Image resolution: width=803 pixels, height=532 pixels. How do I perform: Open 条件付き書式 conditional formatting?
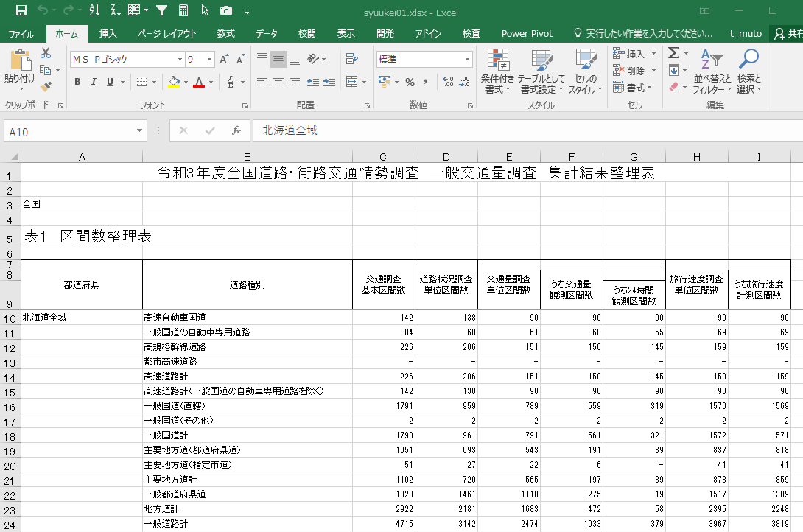point(497,71)
